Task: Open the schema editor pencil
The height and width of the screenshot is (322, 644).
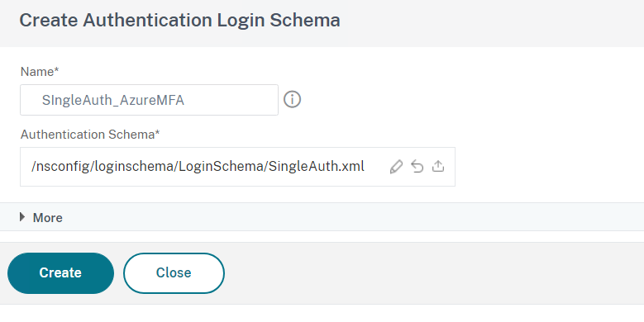Action: tap(396, 167)
